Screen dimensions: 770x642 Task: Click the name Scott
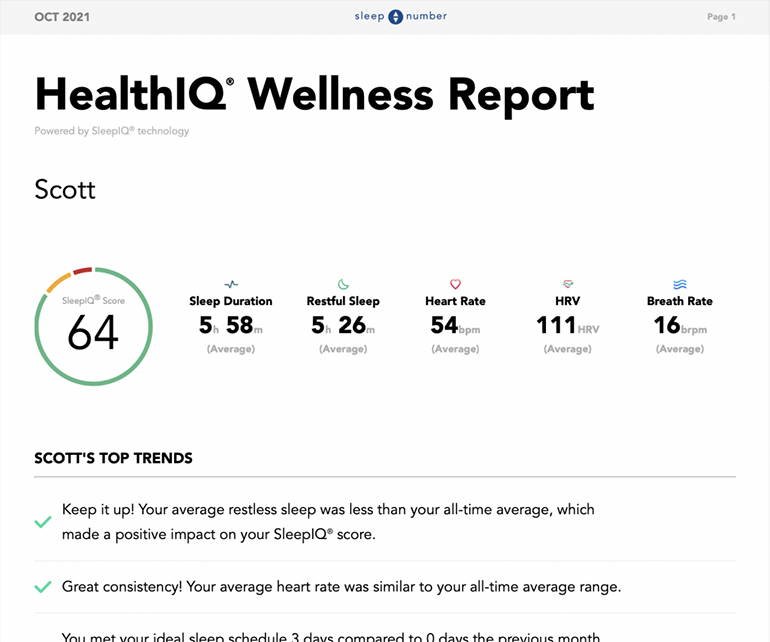click(65, 190)
